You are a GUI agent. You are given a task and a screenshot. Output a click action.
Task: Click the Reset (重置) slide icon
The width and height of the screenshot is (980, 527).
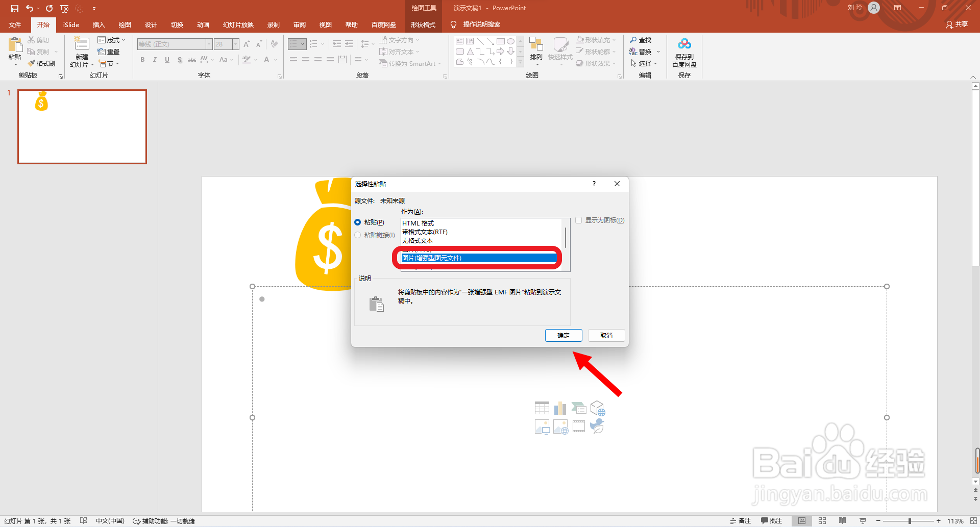[x=102, y=52]
